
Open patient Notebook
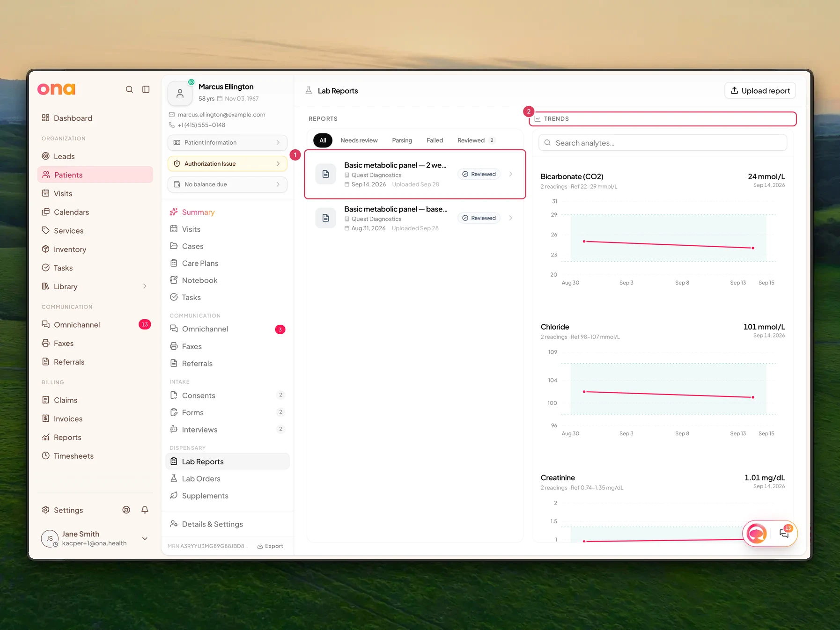click(228, 280)
